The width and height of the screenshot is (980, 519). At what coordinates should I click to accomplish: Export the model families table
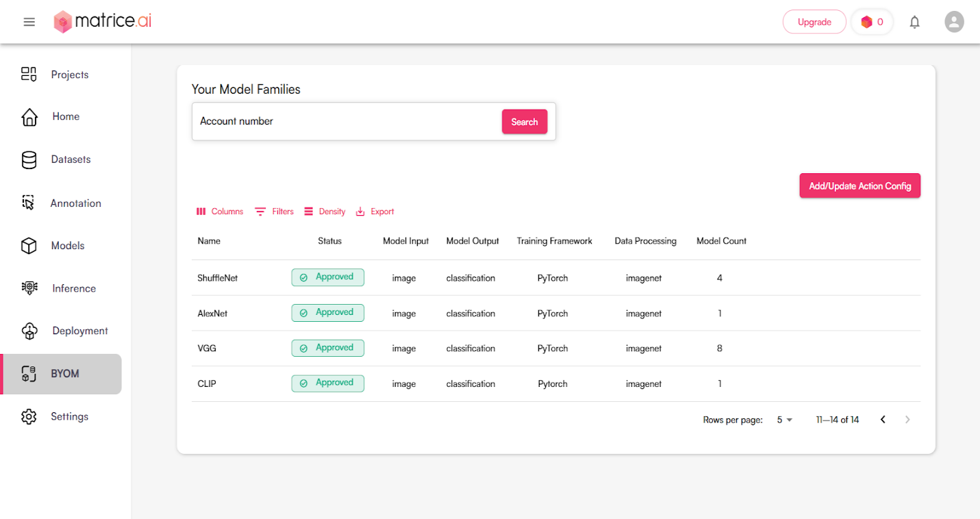point(375,212)
